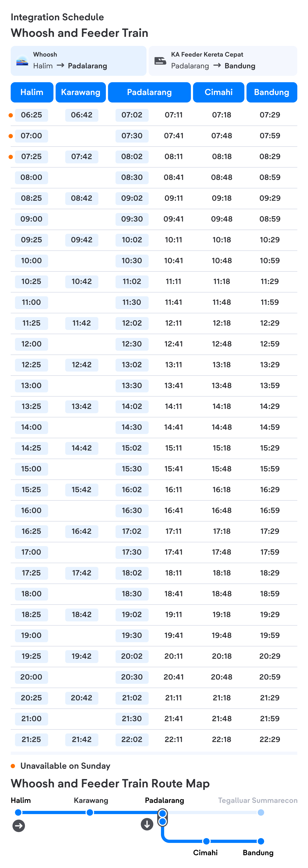
Task: Click the Bandung stop dot on the route map
Action: (261, 841)
